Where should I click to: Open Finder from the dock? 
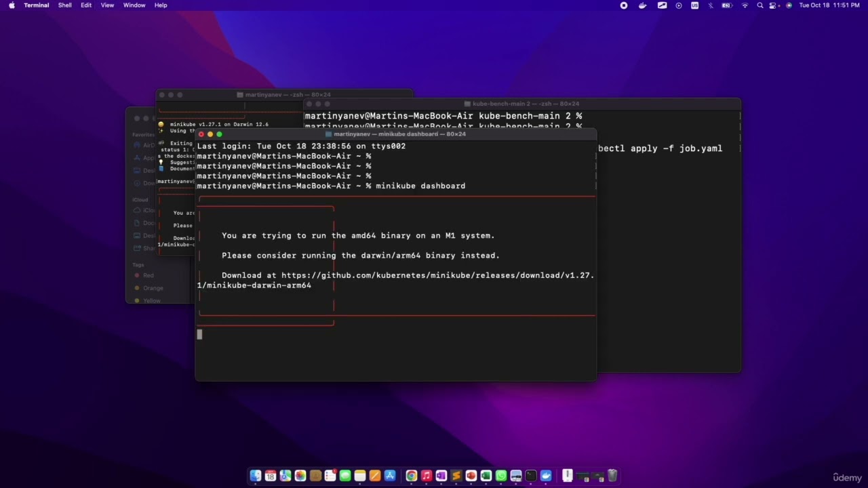pos(256,476)
